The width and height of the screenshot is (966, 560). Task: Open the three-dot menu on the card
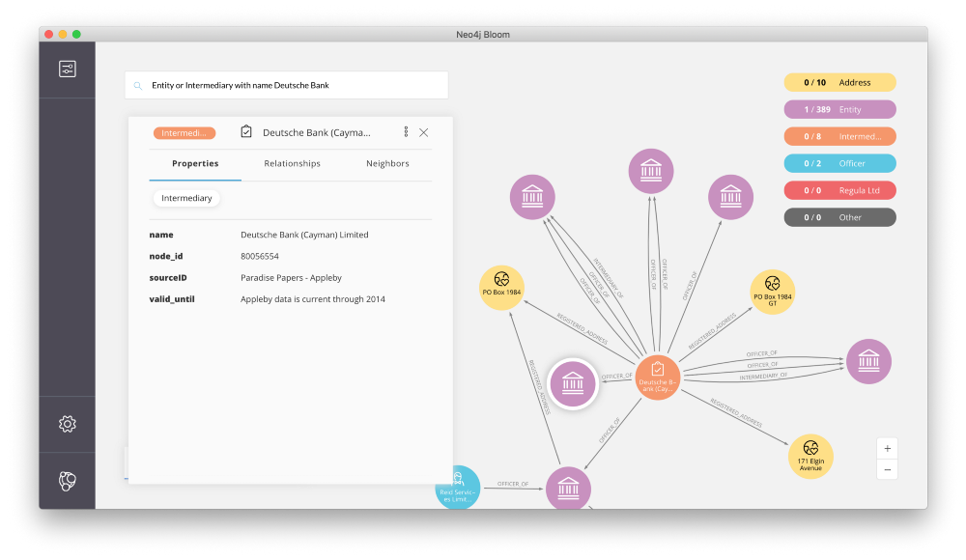click(x=406, y=132)
